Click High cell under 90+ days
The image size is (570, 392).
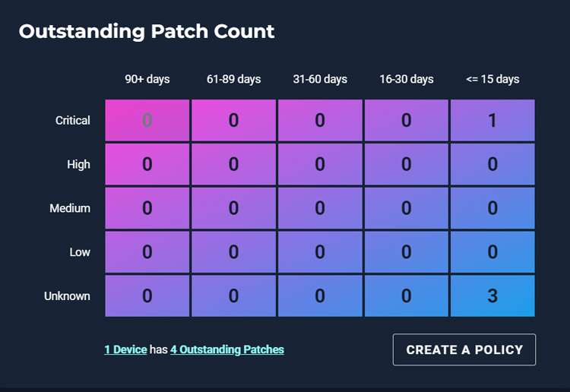(147, 164)
